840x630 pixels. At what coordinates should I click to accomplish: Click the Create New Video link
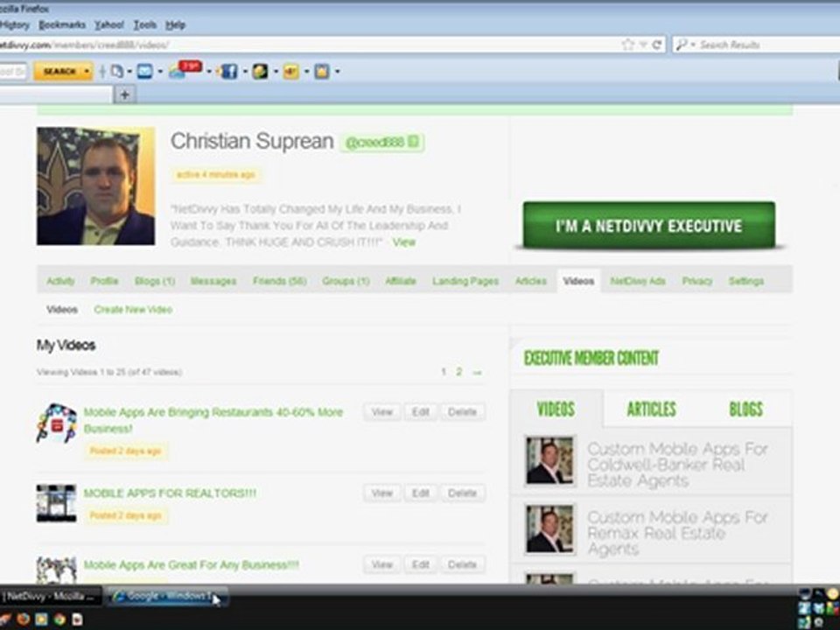[x=133, y=310]
